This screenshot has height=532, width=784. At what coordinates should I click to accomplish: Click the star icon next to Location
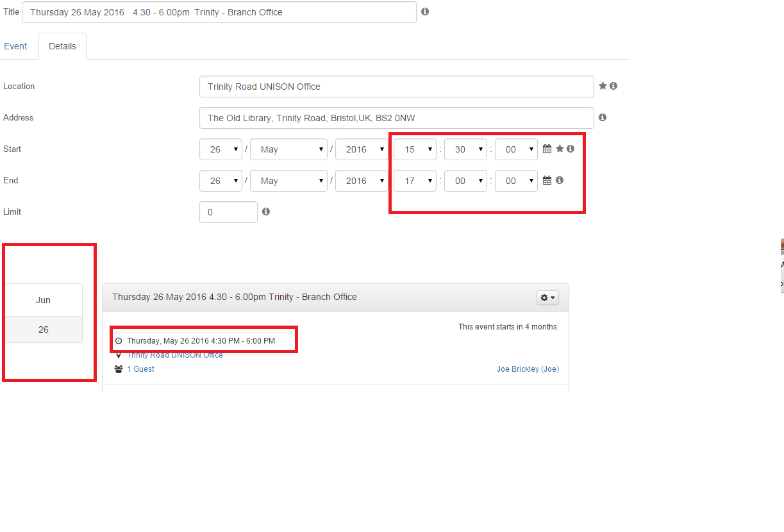tap(603, 86)
